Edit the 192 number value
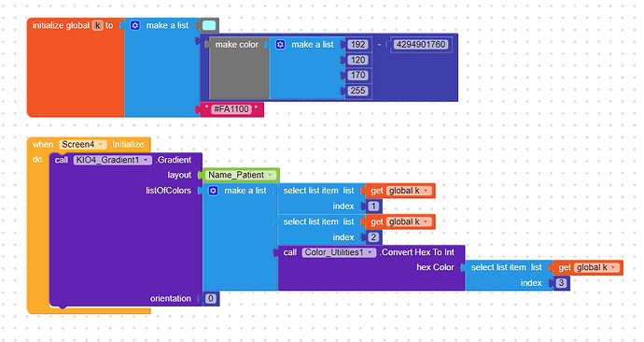This screenshot has width=644, height=342. click(x=357, y=45)
